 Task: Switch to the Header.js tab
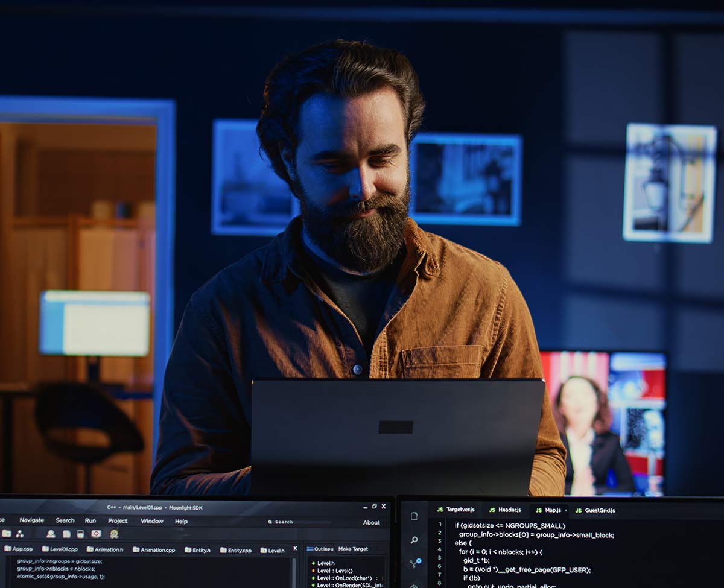point(505,510)
